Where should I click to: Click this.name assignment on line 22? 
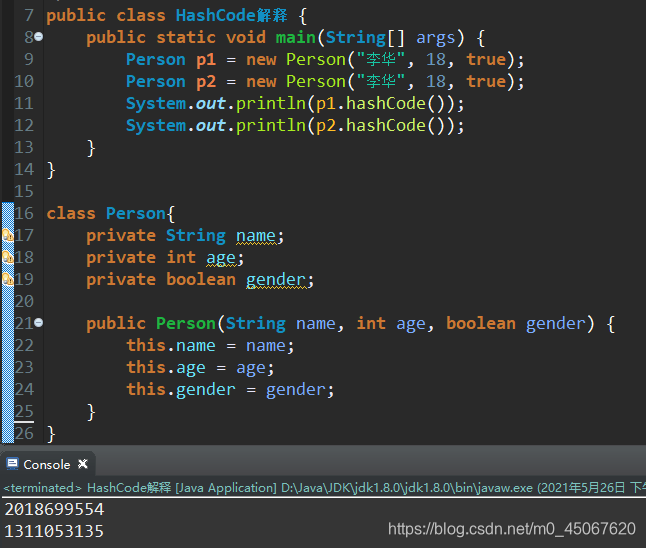tap(210, 345)
